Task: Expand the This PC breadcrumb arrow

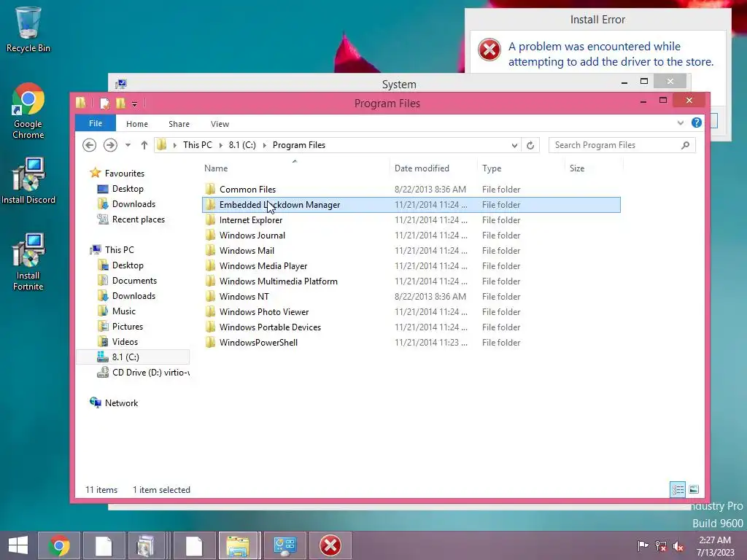Action: [x=220, y=145]
